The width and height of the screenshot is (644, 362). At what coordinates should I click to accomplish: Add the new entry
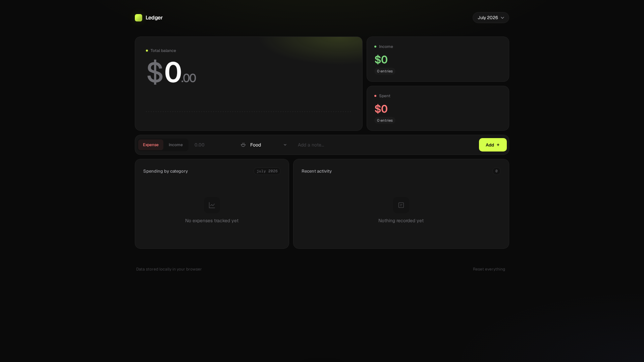(493, 145)
